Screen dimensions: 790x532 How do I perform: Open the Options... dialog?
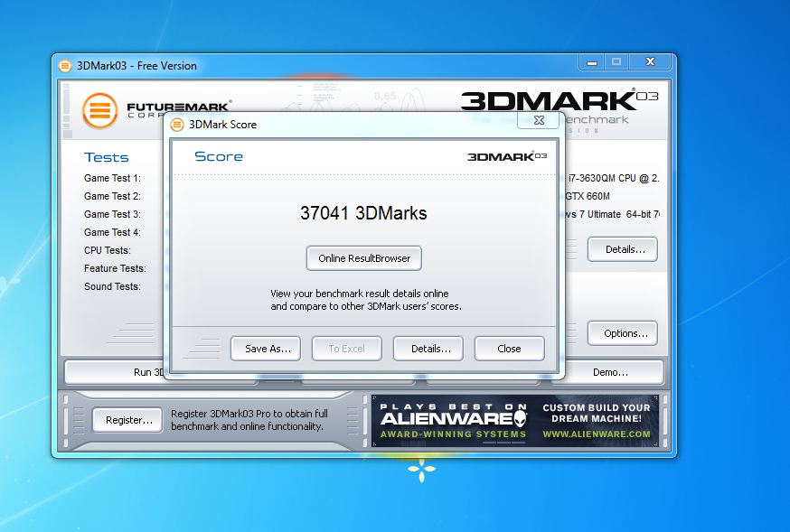click(622, 333)
